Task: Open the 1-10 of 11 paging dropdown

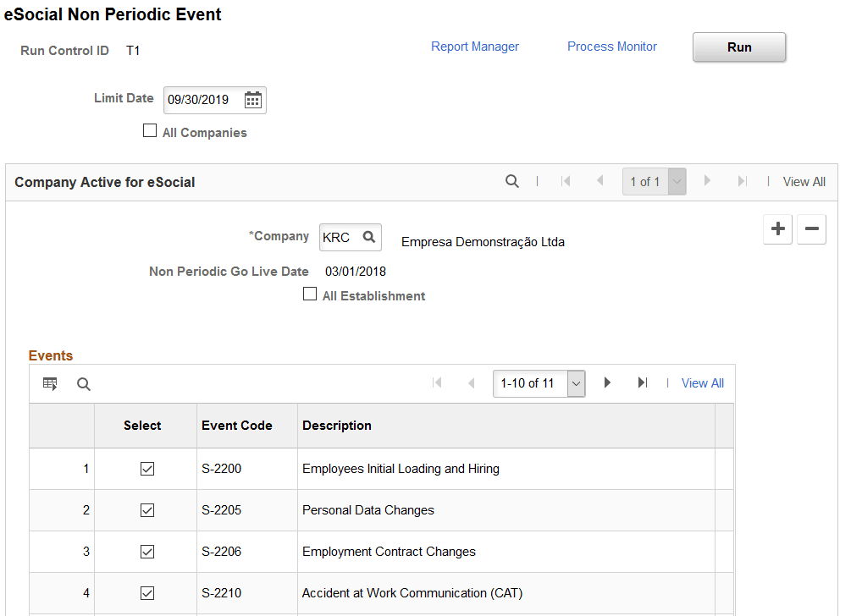Action: [576, 383]
